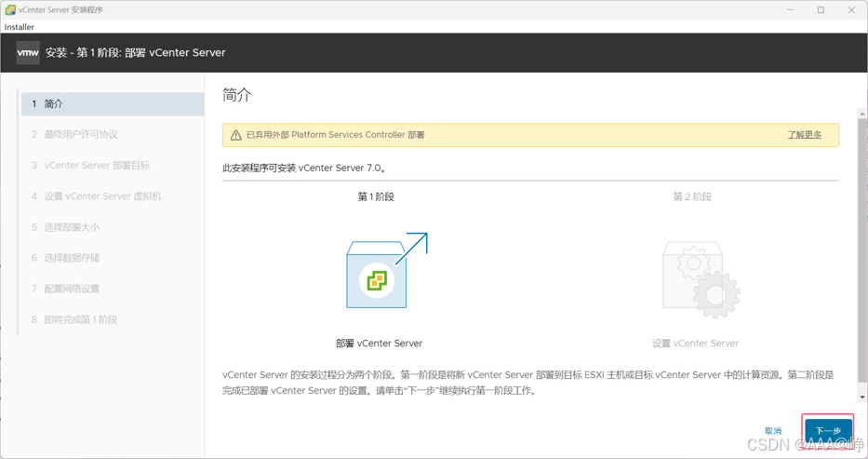
Task: Click the 部署 vCenter Server caption
Action: click(379, 344)
